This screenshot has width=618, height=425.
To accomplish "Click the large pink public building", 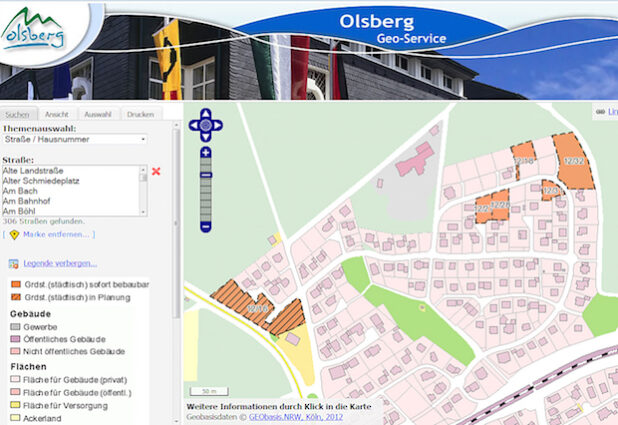I will point(416,160).
